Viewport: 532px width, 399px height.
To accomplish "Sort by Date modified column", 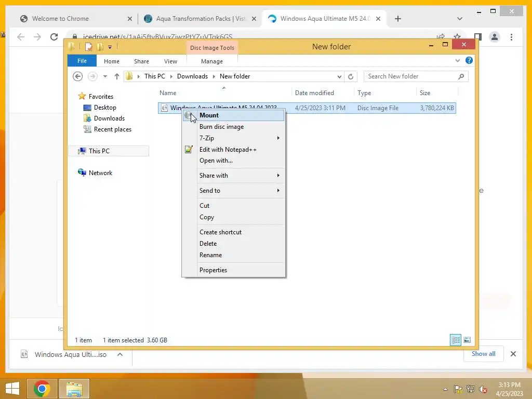I will [x=314, y=93].
